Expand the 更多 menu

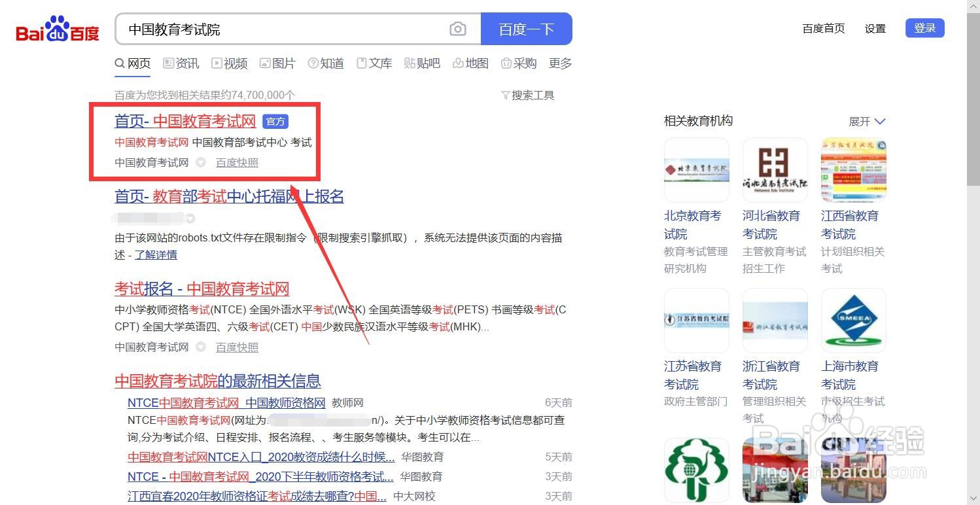[x=561, y=63]
